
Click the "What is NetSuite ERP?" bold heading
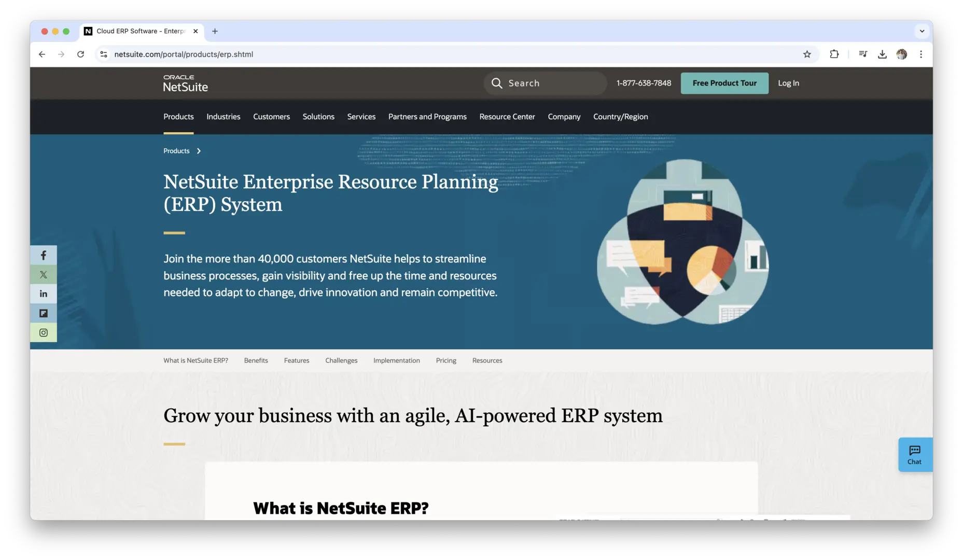[x=341, y=508]
